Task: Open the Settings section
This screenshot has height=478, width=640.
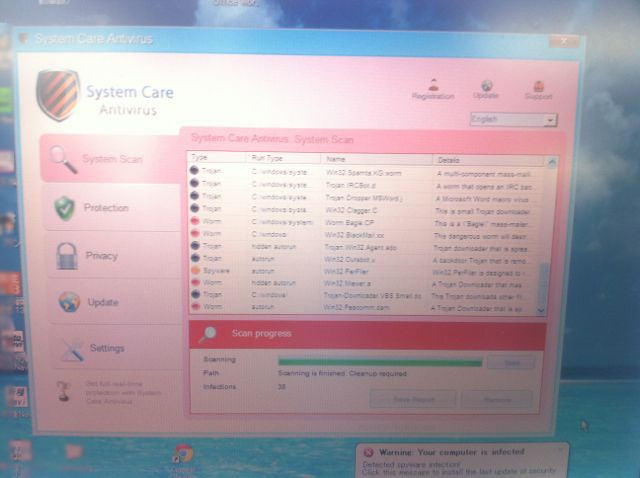Action: tap(106, 348)
